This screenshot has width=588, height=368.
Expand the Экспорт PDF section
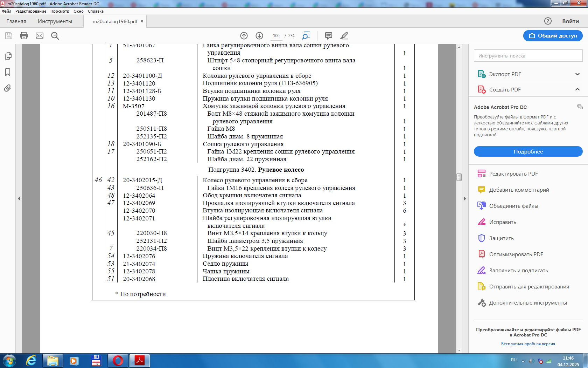pyautogui.click(x=577, y=74)
